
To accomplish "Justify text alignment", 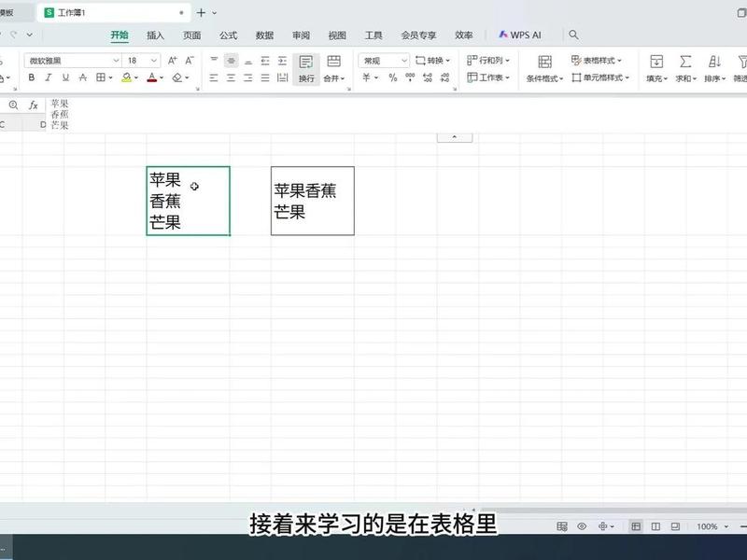I will coord(265,77).
